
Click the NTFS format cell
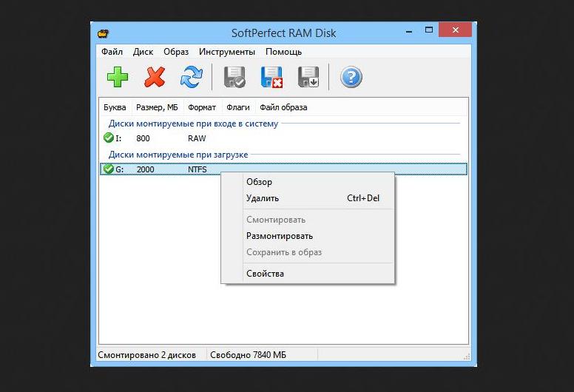pyautogui.click(x=197, y=169)
